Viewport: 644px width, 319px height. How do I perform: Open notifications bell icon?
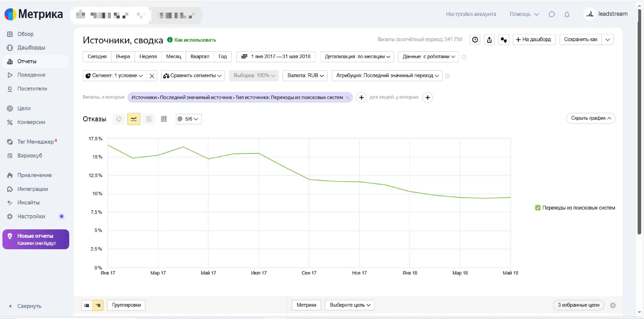pos(567,14)
